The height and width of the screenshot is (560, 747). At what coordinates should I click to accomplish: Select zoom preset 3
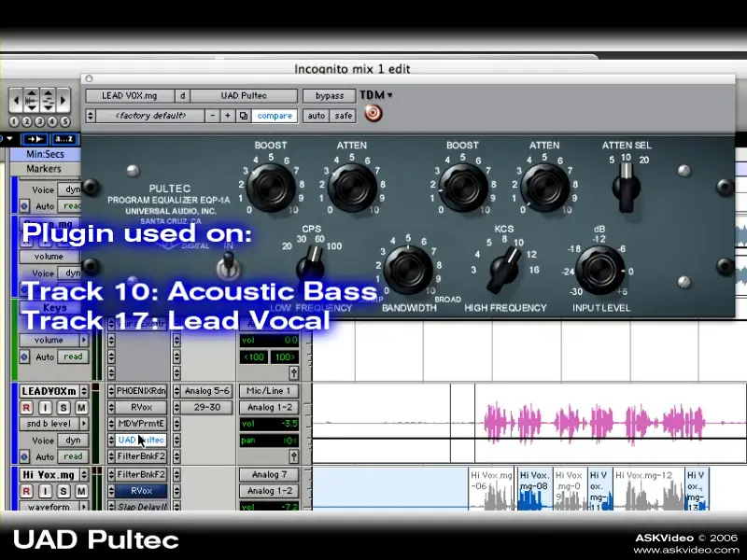point(39,122)
